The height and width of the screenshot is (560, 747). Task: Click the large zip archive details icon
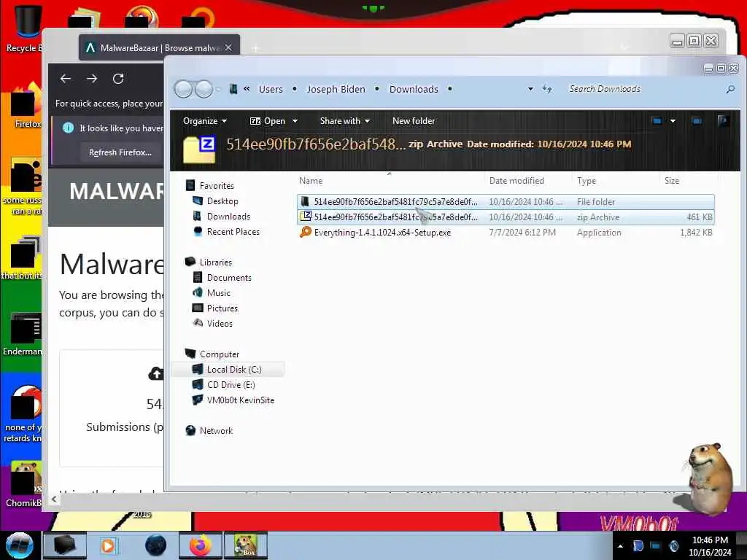[199, 149]
